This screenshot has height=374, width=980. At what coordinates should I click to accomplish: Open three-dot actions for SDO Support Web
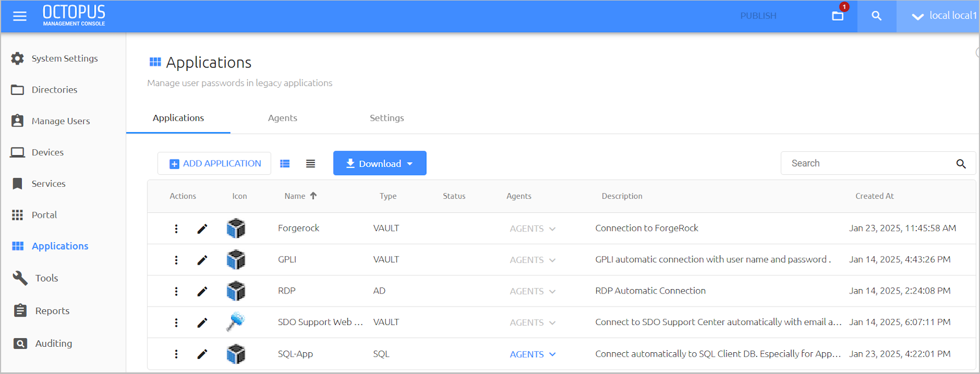click(176, 322)
